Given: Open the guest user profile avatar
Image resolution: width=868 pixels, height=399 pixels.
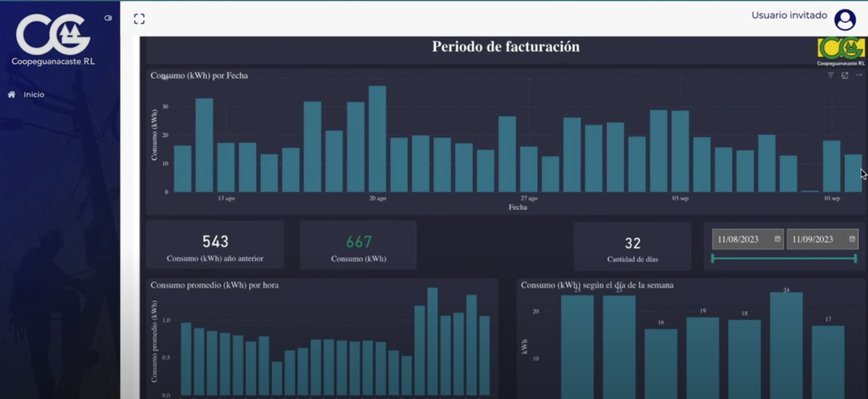Looking at the screenshot, I should [844, 19].
